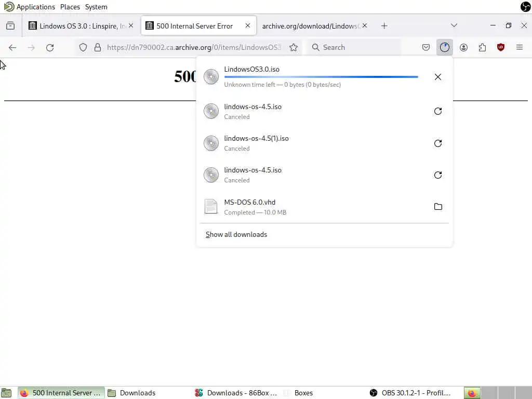Expand the list all tabs dropdown
The image size is (532, 399).
454,25
